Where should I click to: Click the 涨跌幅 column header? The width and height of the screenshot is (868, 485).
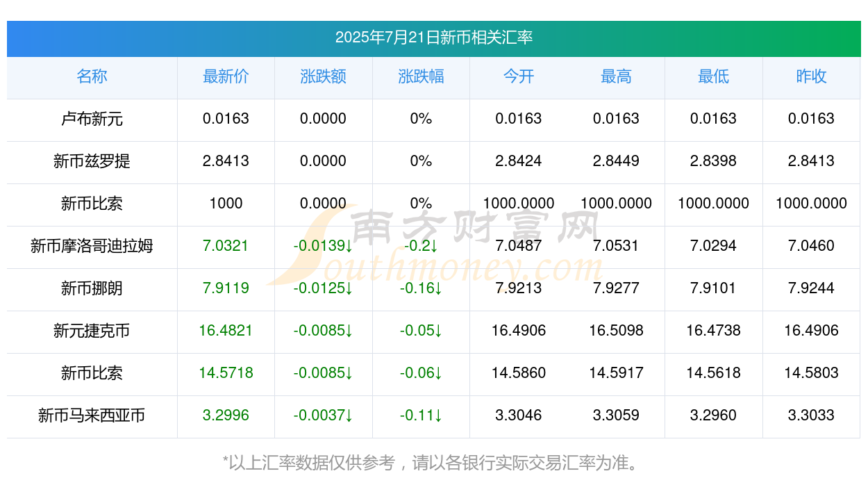421,76
